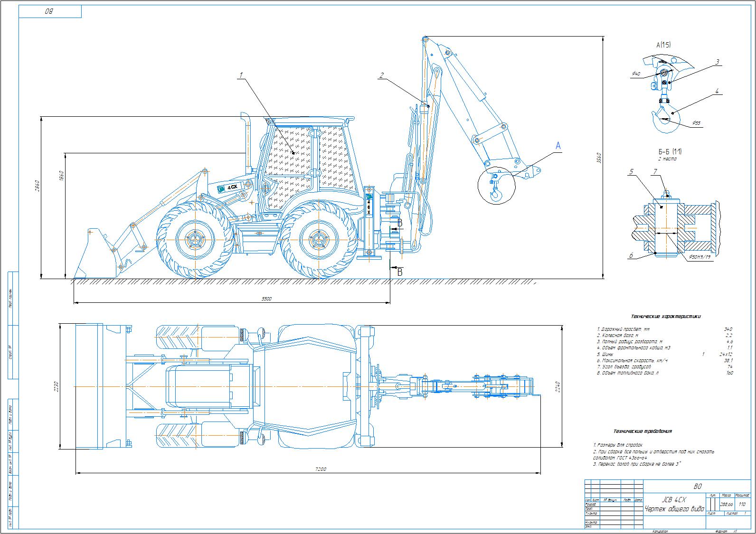756x534 pixels.
Task: Select the heading 'Технические характеристики'
Action: click(666, 316)
